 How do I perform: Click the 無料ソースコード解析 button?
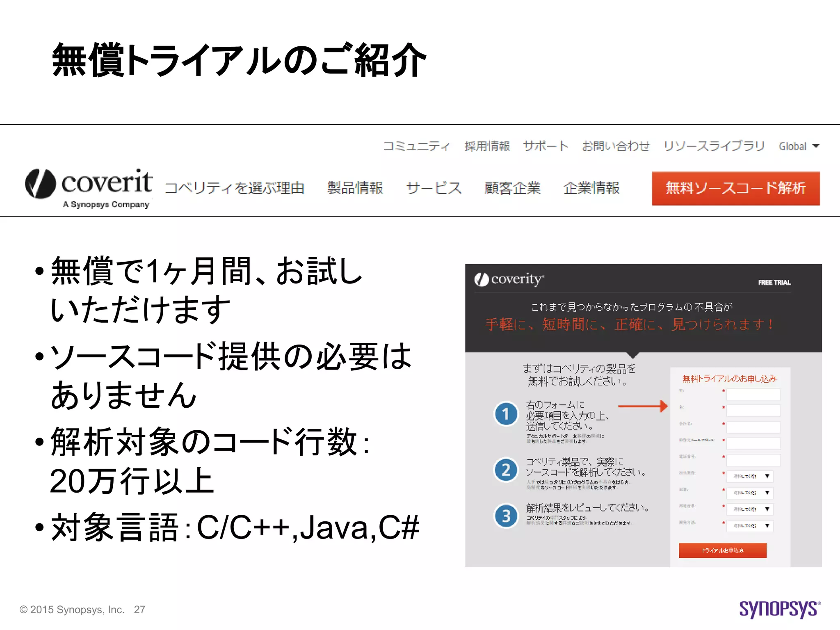[735, 188]
